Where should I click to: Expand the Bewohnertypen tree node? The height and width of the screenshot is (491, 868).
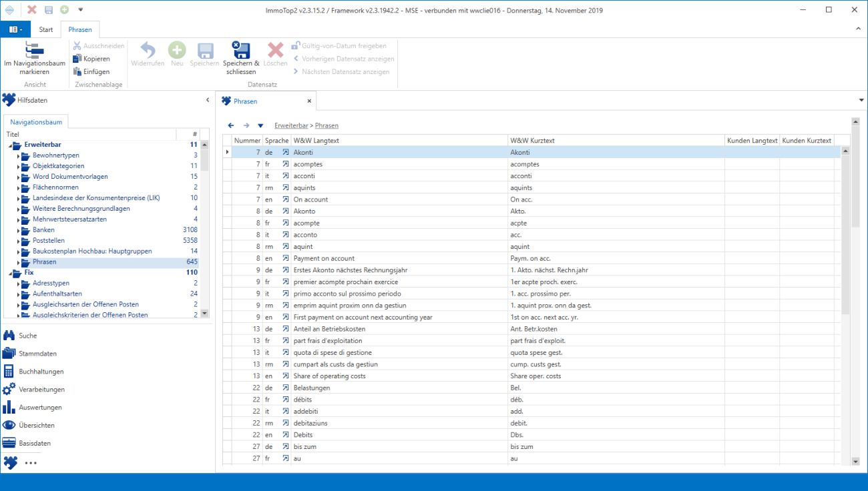click(18, 155)
